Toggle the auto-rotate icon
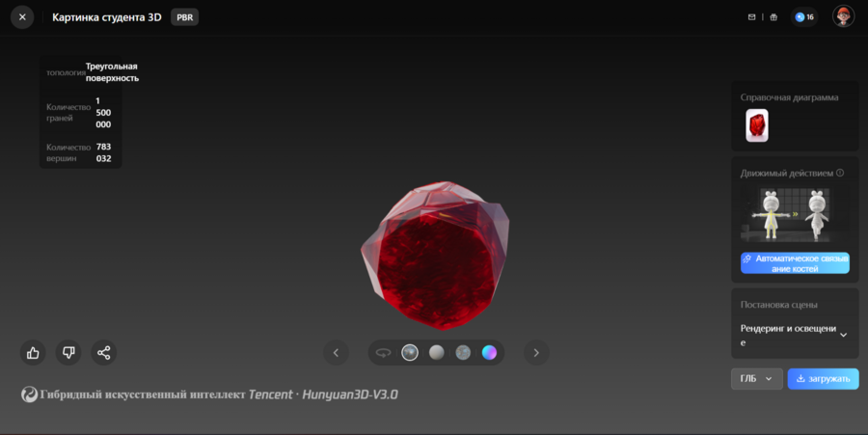 (383, 353)
